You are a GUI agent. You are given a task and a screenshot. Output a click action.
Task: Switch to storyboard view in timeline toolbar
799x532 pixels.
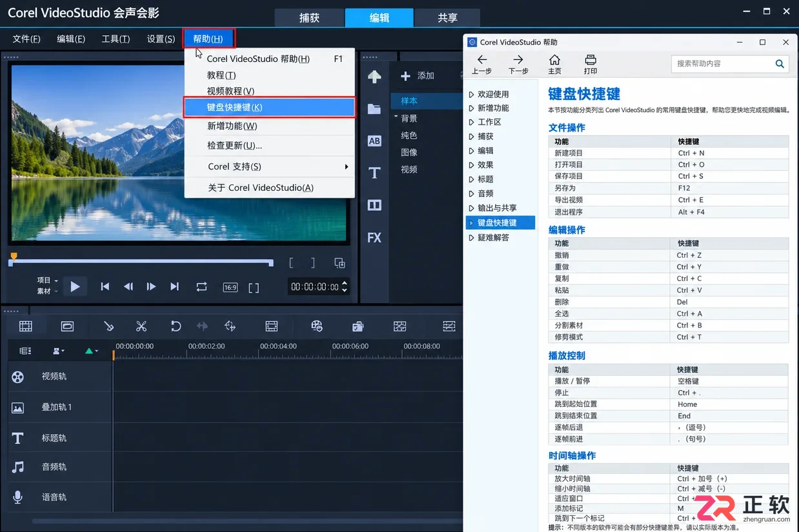coord(26,326)
